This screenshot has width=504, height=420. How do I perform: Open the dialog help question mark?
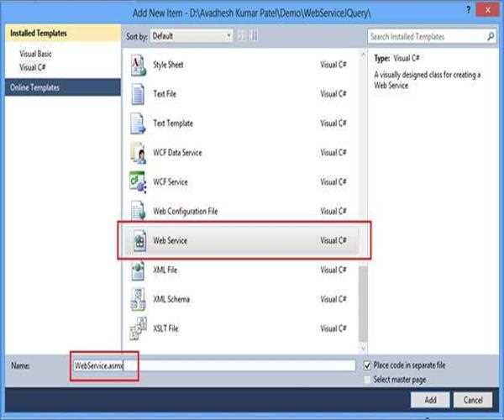pyautogui.click(x=468, y=10)
